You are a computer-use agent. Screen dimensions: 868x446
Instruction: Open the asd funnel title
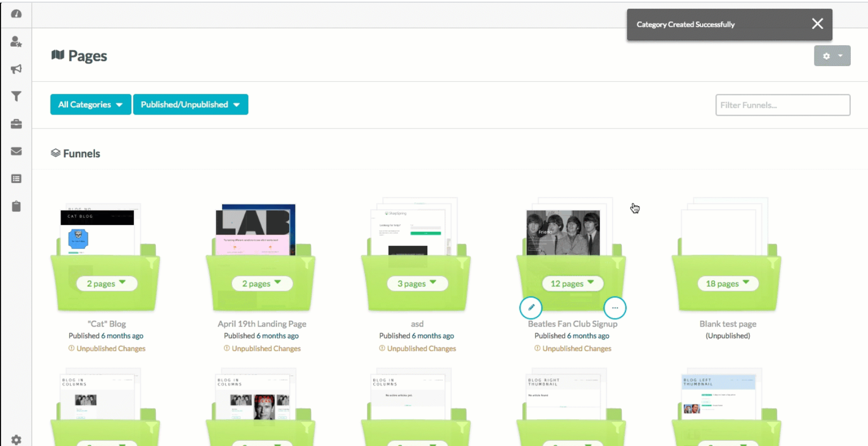click(417, 324)
